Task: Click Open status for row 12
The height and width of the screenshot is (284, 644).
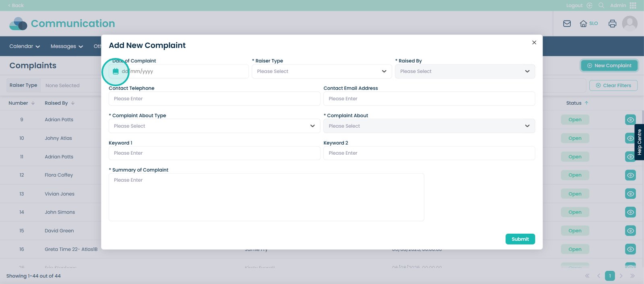Action: coord(575,175)
